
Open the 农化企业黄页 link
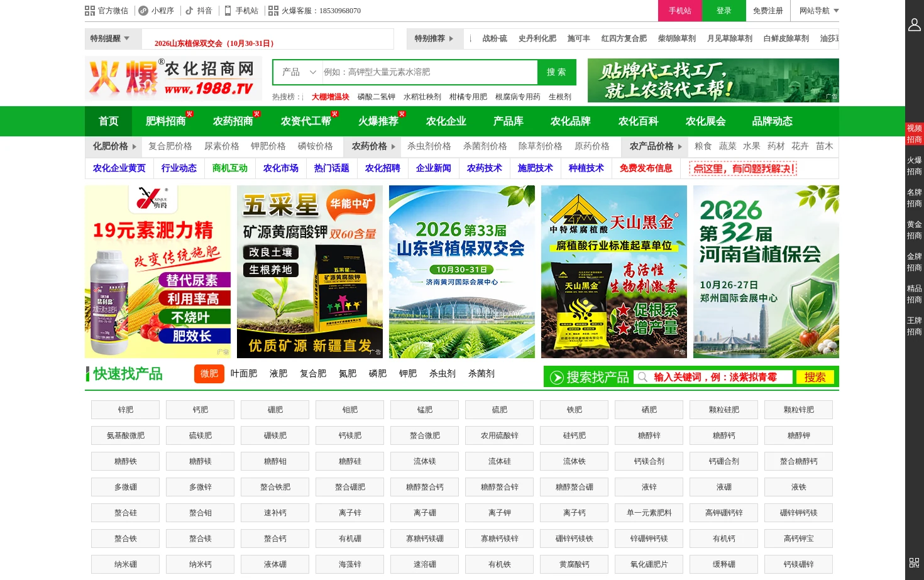pyautogui.click(x=119, y=168)
